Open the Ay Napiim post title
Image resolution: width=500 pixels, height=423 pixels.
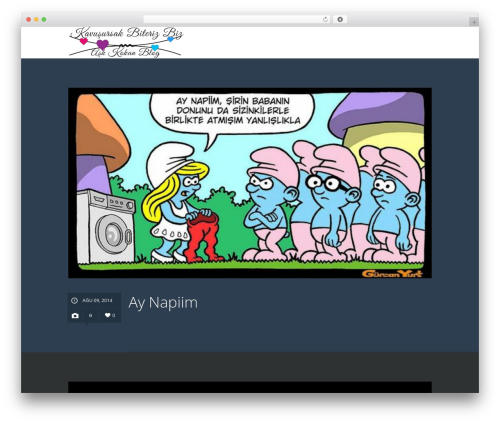(163, 303)
